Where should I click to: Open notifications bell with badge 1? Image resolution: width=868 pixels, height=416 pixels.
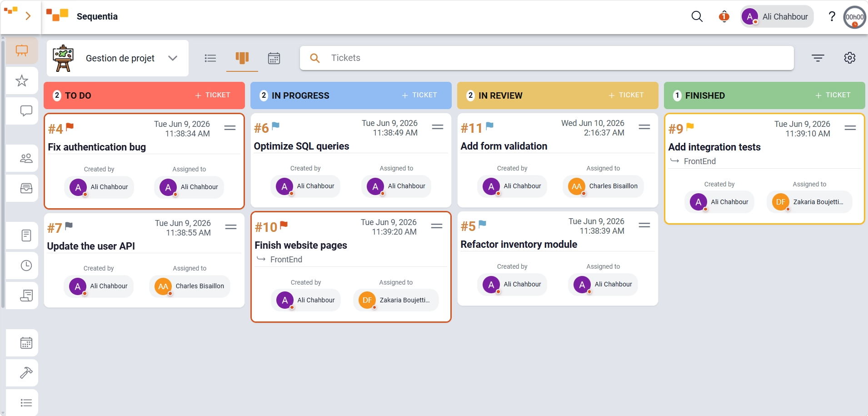click(x=724, y=17)
